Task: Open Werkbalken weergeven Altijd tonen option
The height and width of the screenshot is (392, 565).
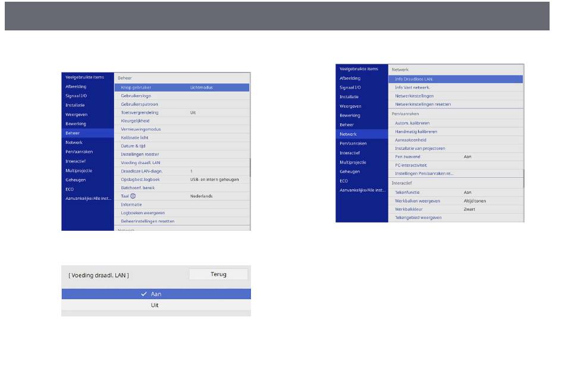Action: (x=456, y=200)
